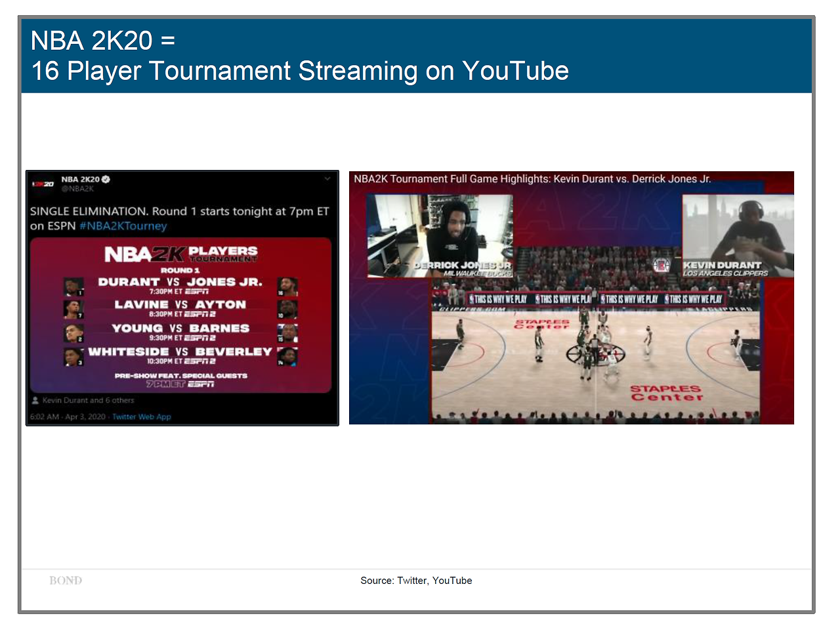Click the Clippers logo beside Kevin Durant's name

661,265
